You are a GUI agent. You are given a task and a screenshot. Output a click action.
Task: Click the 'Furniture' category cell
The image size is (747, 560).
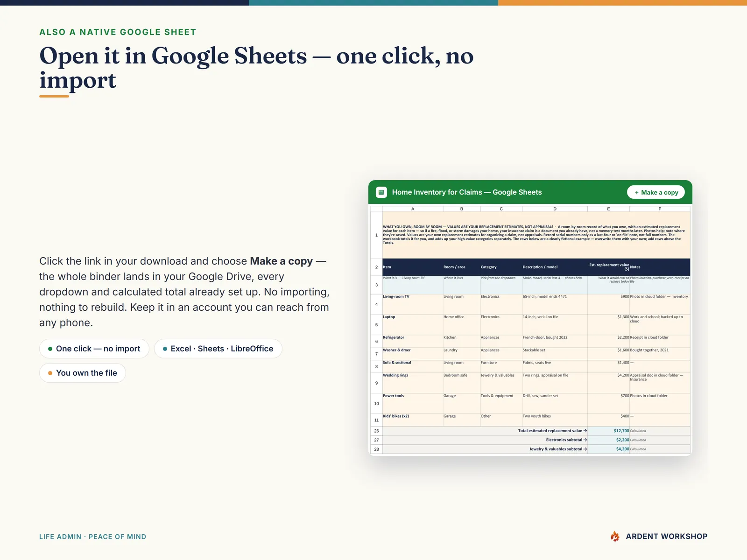click(x=501, y=366)
